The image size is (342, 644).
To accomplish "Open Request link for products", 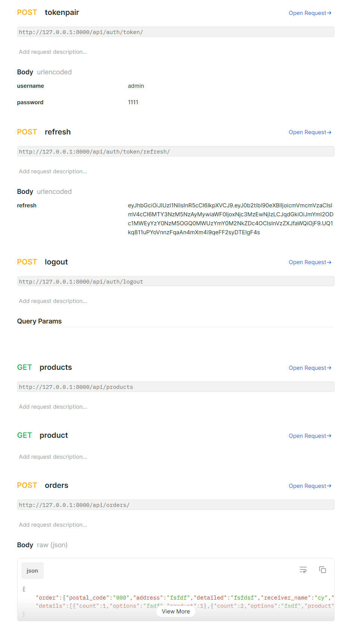I will pyautogui.click(x=310, y=368).
